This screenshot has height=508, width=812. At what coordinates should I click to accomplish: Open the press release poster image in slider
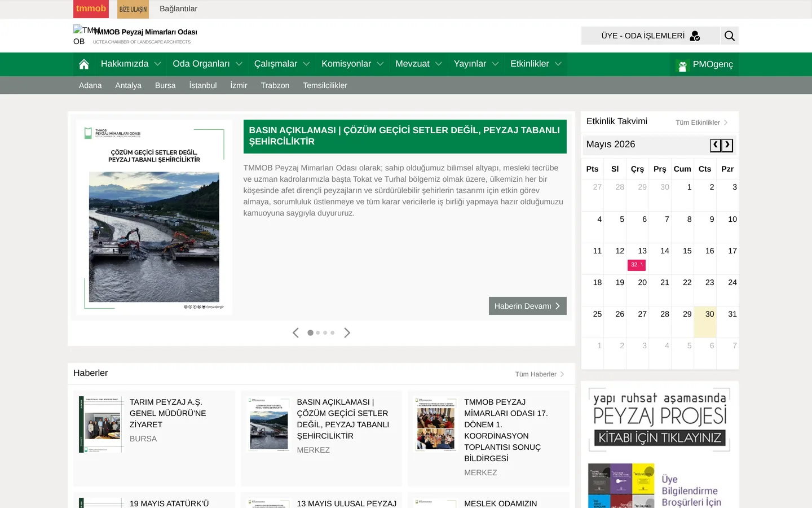154,217
